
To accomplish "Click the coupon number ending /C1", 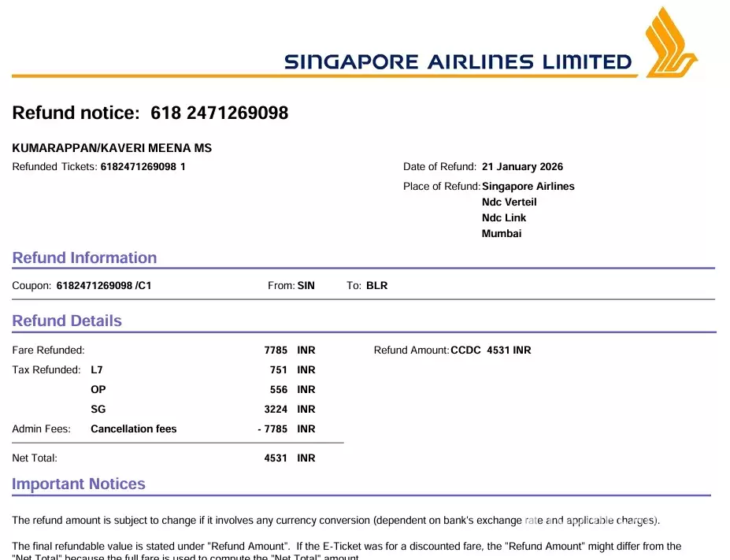I will click(x=104, y=286).
